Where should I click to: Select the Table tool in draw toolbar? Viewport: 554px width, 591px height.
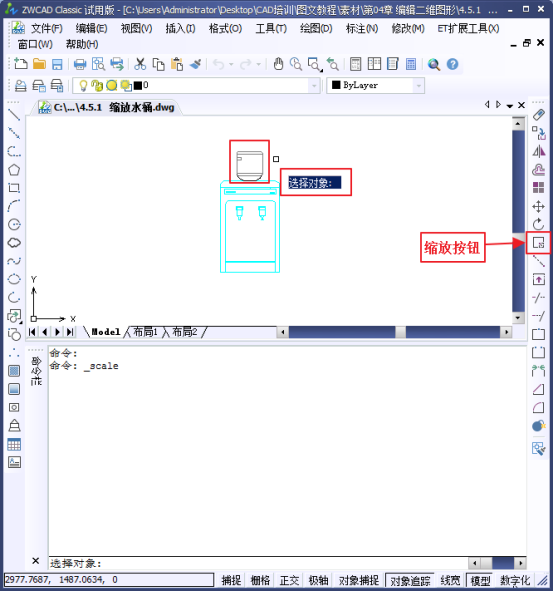(14, 444)
